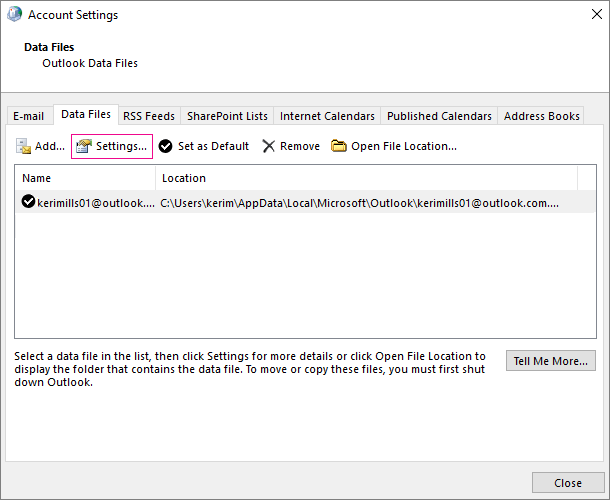
Task: Click the Tell Me More button
Action: [550, 361]
